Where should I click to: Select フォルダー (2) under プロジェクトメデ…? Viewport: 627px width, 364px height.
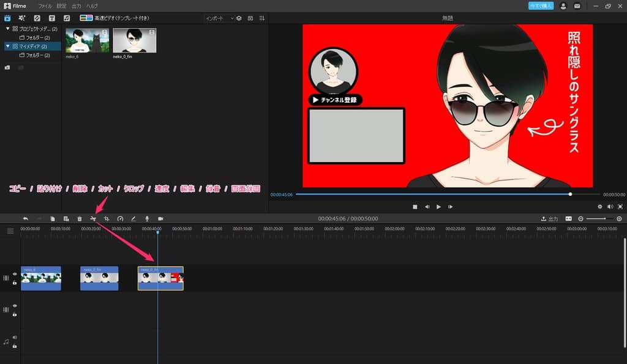35,37
